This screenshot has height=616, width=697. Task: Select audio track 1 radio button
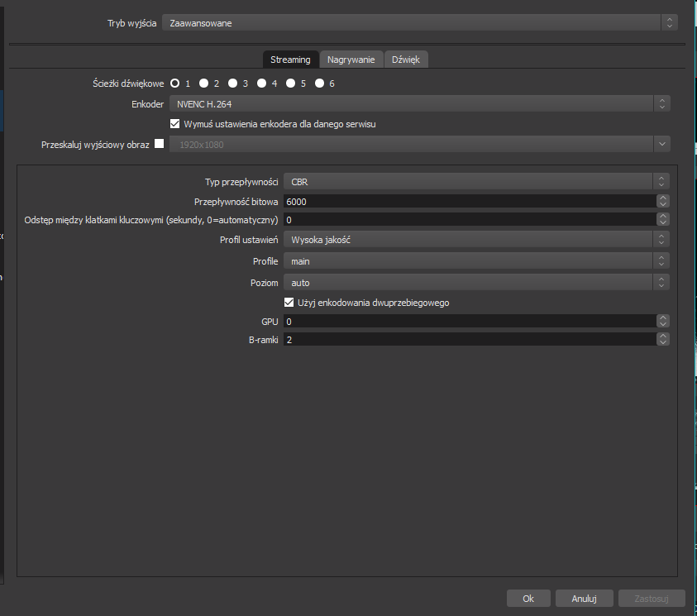(175, 84)
